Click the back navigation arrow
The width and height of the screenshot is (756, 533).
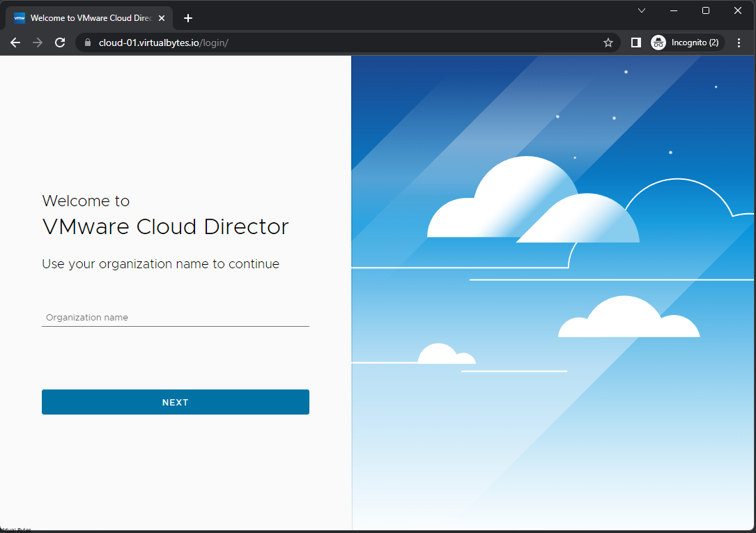[15, 43]
